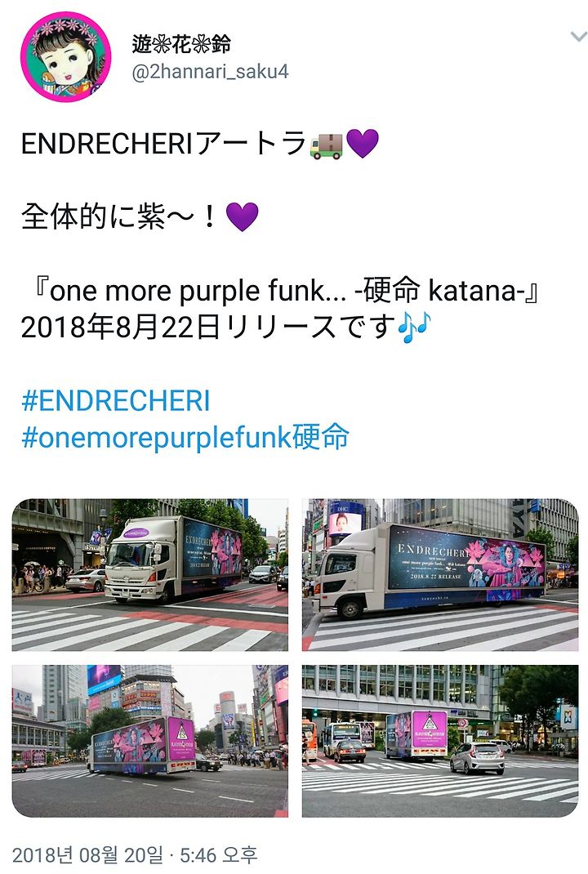Open the bottom-left Shibuya crossing truck photo

[x=150, y=741]
